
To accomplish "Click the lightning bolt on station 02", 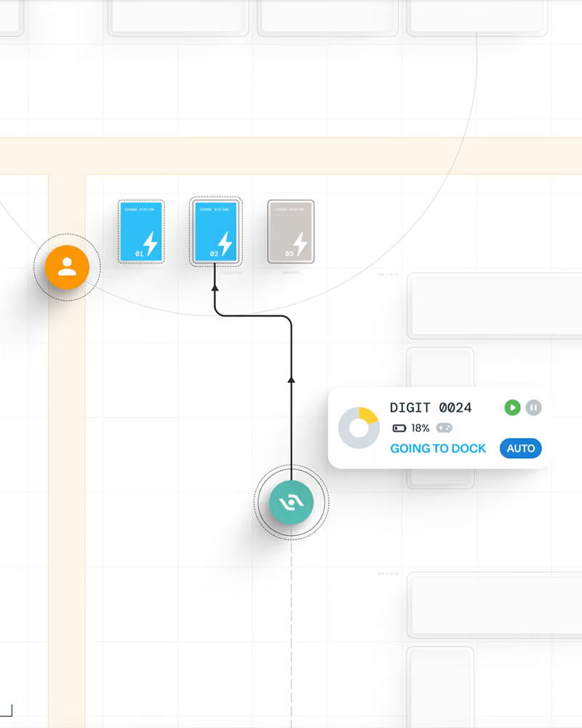I will point(225,244).
